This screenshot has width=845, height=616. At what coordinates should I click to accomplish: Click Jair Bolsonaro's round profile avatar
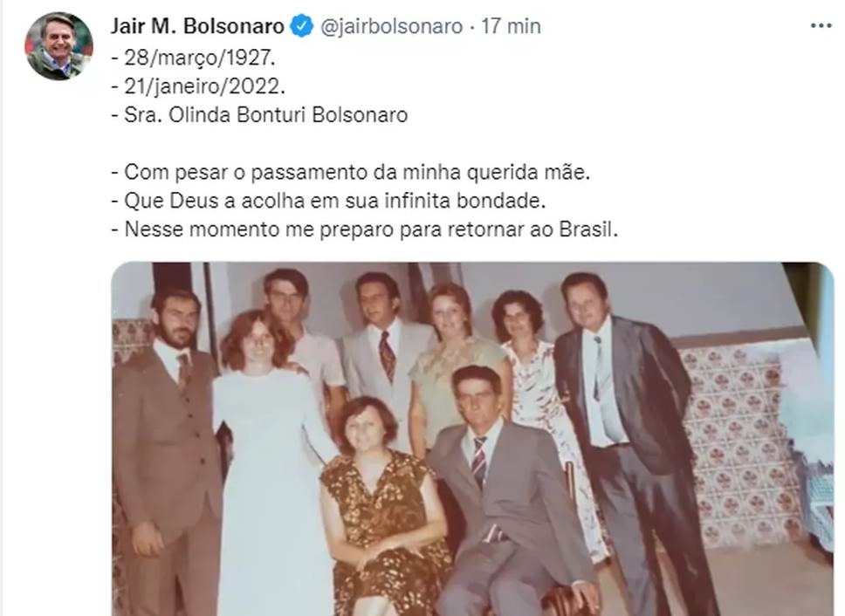pyautogui.click(x=58, y=46)
